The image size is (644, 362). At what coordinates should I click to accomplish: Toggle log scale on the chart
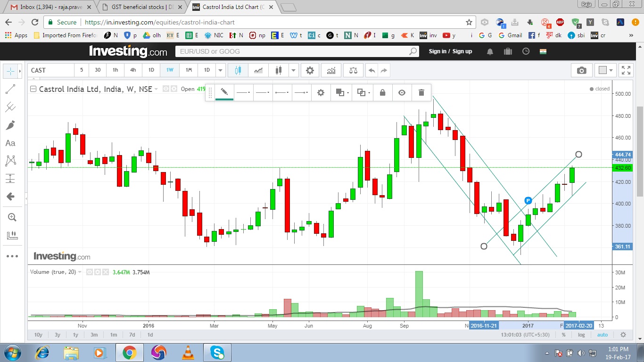point(581,335)
